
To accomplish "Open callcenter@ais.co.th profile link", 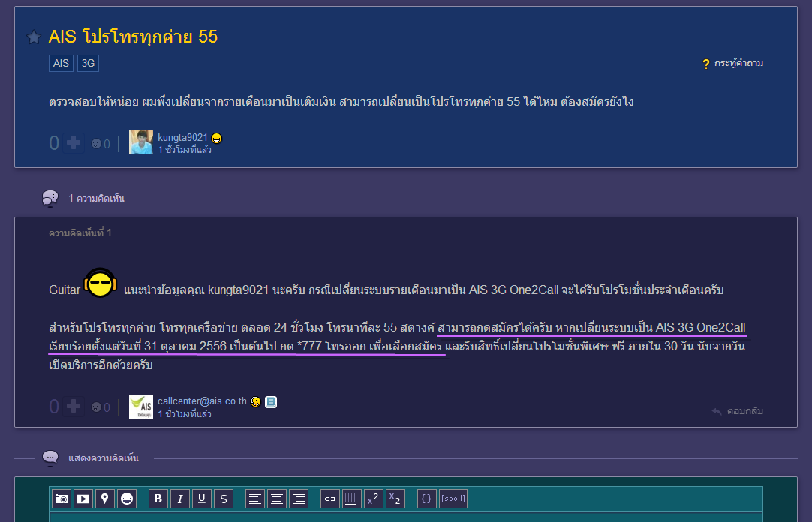I will [202, 401].
